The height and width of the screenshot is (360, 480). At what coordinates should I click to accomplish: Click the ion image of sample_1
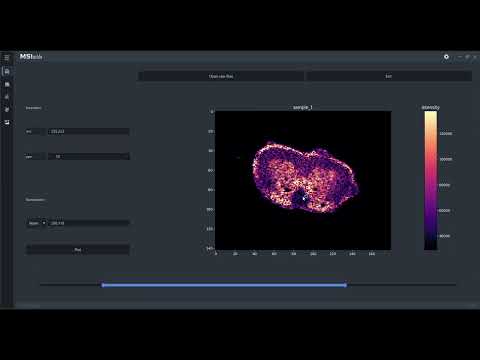click(303, 180)
